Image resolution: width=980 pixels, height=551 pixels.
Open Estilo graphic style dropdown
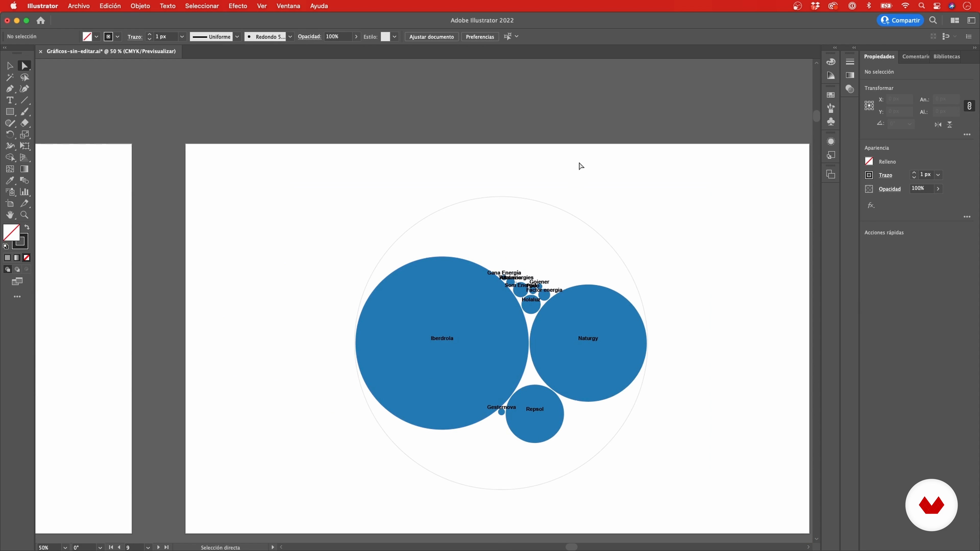click(395, 36)
